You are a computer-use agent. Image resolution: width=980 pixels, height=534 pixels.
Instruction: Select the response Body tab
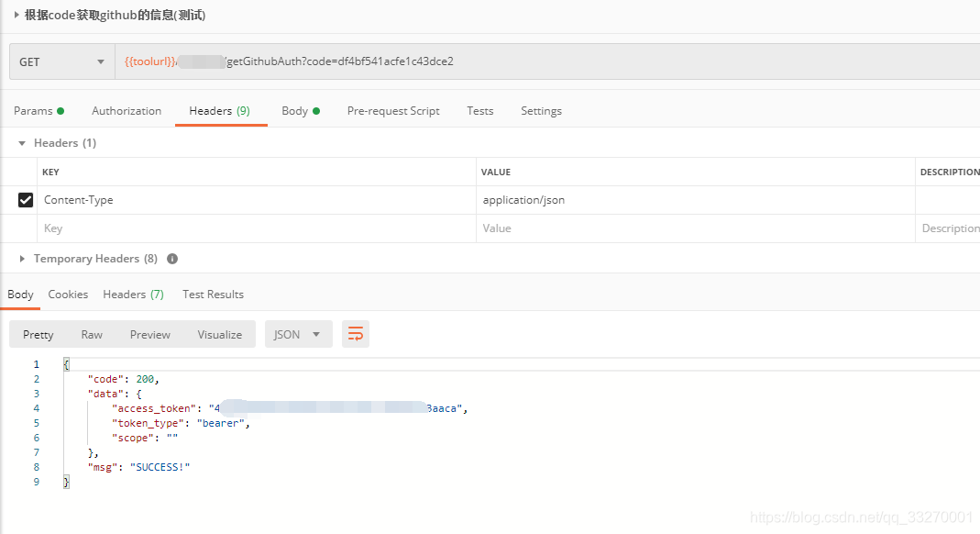coord(20,295)
